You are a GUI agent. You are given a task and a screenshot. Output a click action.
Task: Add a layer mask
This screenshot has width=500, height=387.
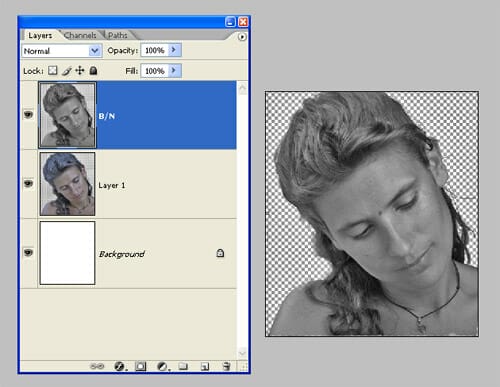(x=140, y=366)
